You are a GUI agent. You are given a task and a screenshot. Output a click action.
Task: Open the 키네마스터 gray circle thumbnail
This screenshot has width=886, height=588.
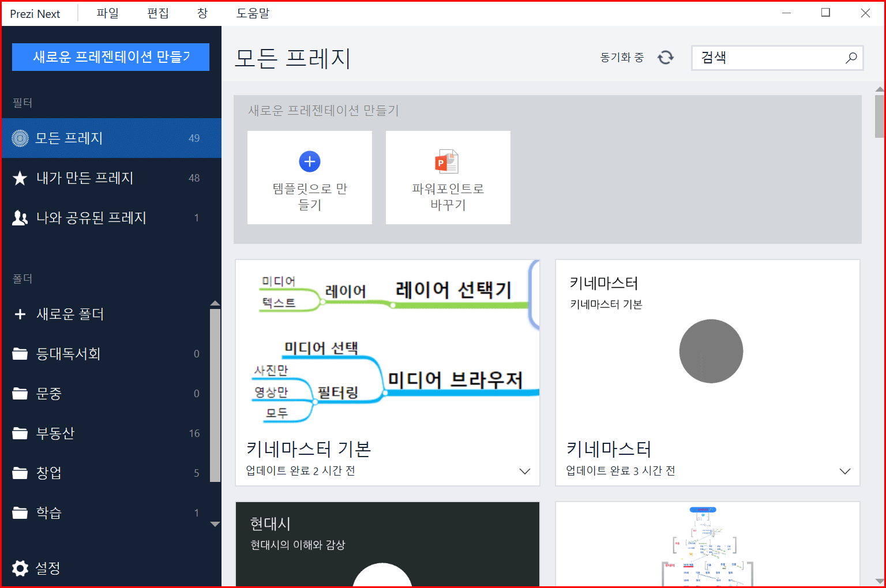click(x=708, y=345)
